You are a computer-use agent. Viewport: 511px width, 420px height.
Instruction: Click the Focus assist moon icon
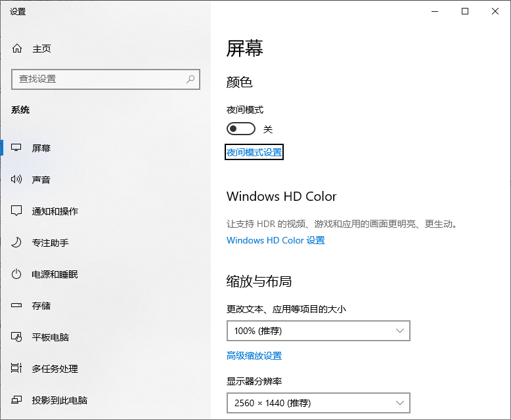point(17,243)
